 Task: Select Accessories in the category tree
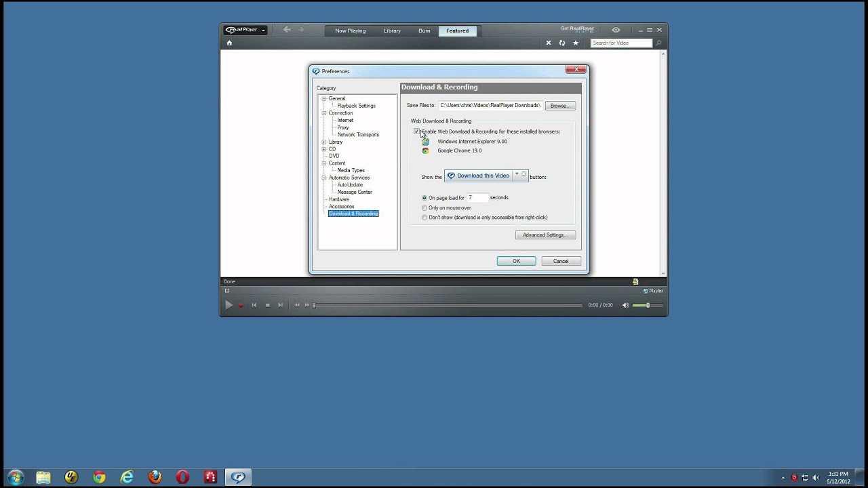341,206
